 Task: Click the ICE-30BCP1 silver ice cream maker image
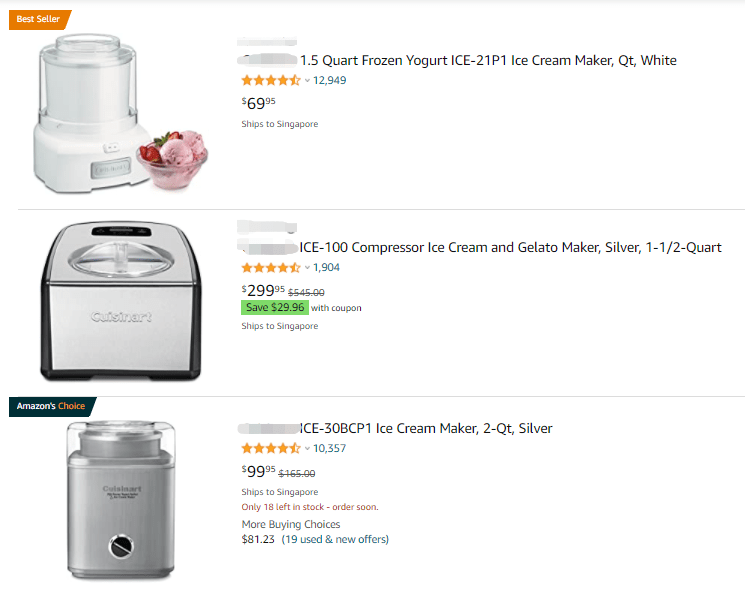click(120, 495)
